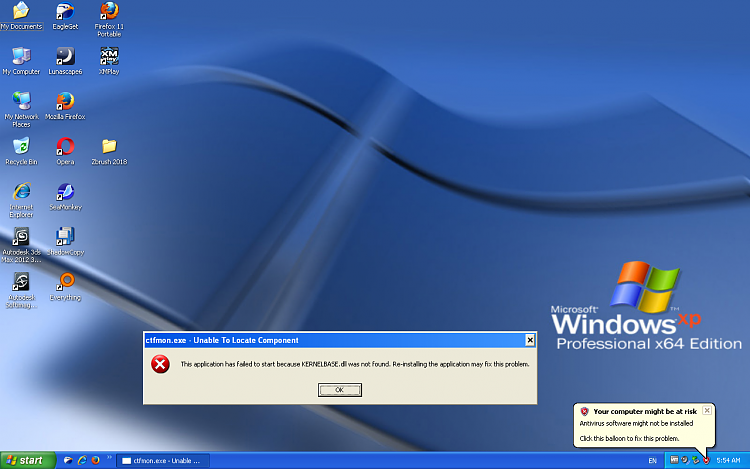Viewport: 750px width, 469px height.
Task: Click the Everything search shortcut
Action: point(65,287)
